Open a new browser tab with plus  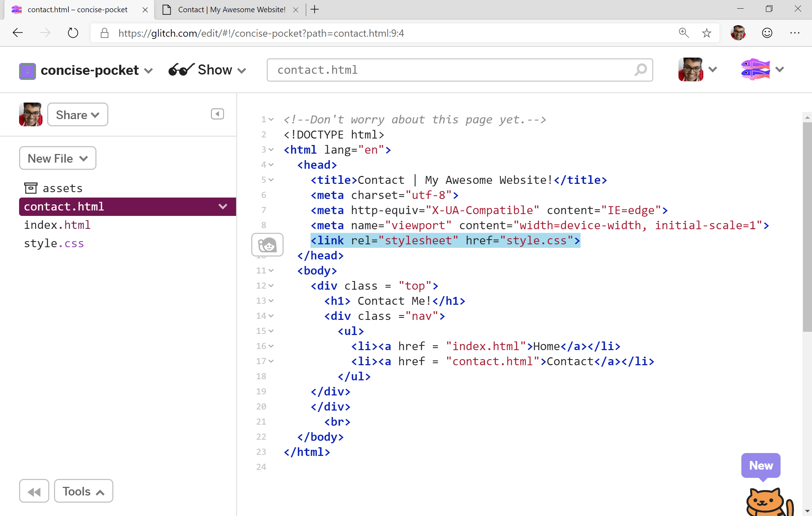pyautogui.click(x=315, y=10)
